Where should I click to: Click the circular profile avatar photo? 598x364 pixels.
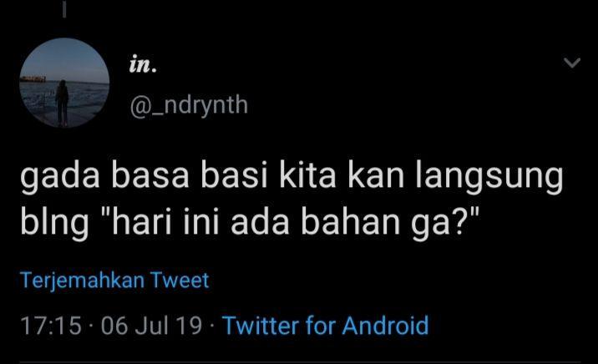(64, 83)
